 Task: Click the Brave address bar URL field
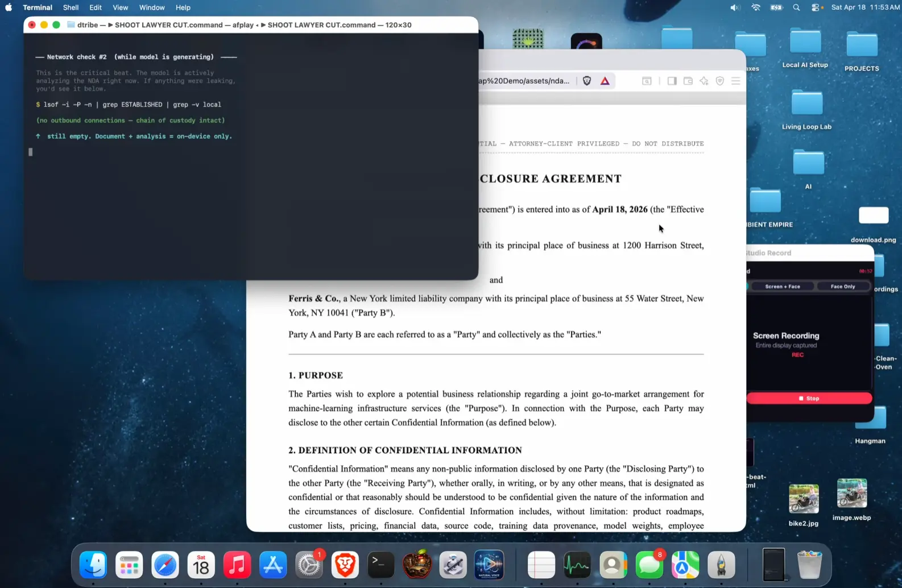click(523, 81)
